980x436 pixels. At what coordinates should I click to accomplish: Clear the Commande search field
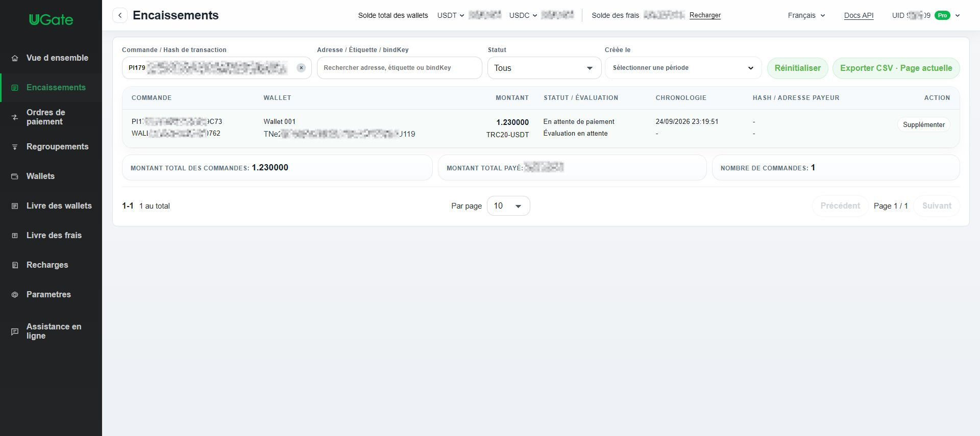[x=301, y=68]
